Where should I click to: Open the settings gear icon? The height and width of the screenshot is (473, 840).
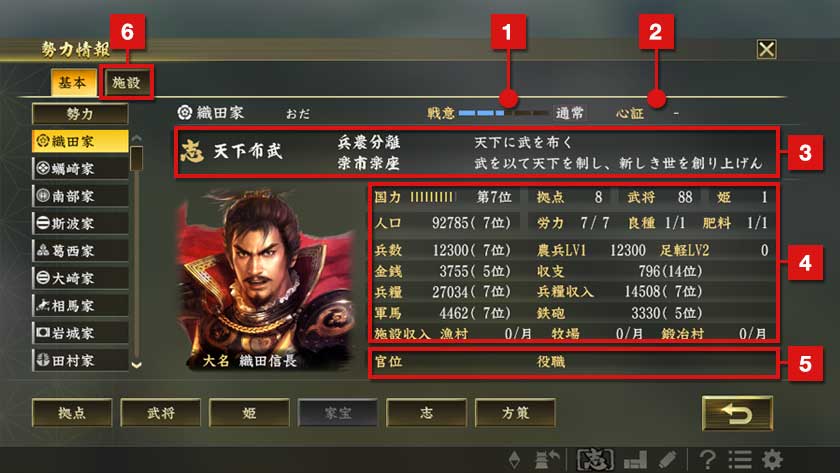click(772, 460)
